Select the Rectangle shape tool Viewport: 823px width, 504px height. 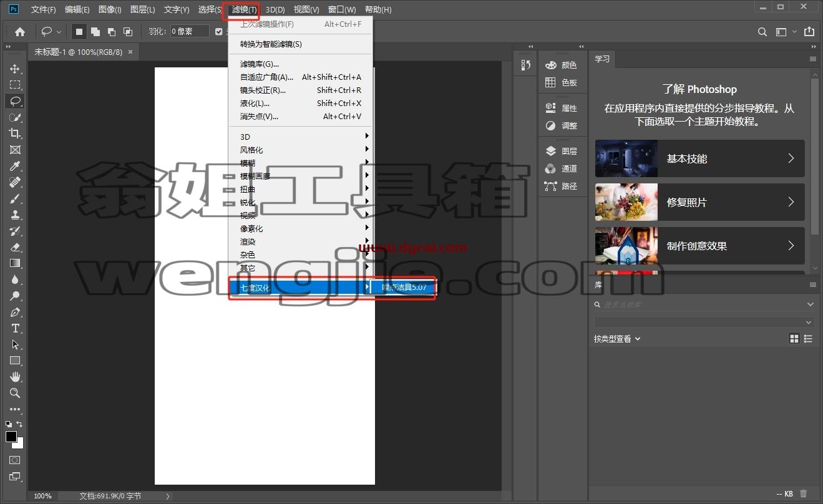(x=15, y=361)
